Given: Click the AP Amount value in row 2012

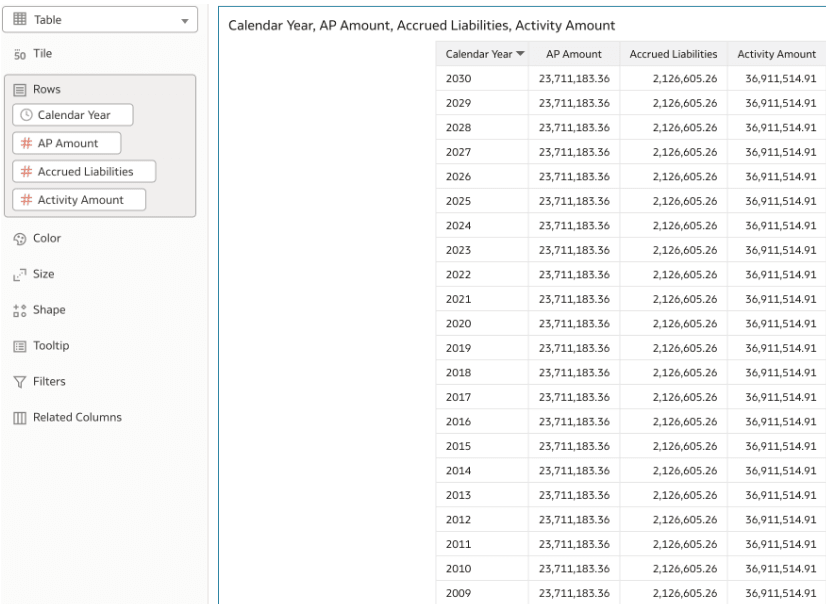Looking at the screenshot, I should [x=574, y=519].
